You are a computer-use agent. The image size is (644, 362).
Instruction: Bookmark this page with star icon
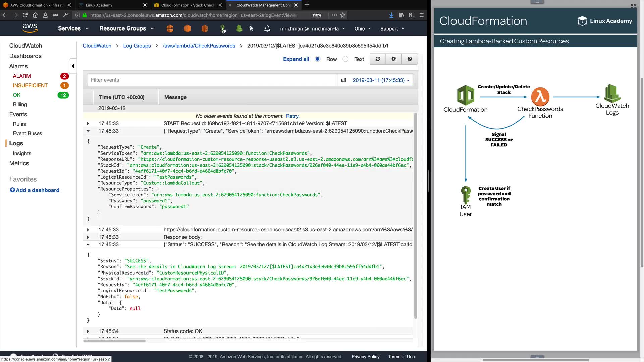[343, 15]
